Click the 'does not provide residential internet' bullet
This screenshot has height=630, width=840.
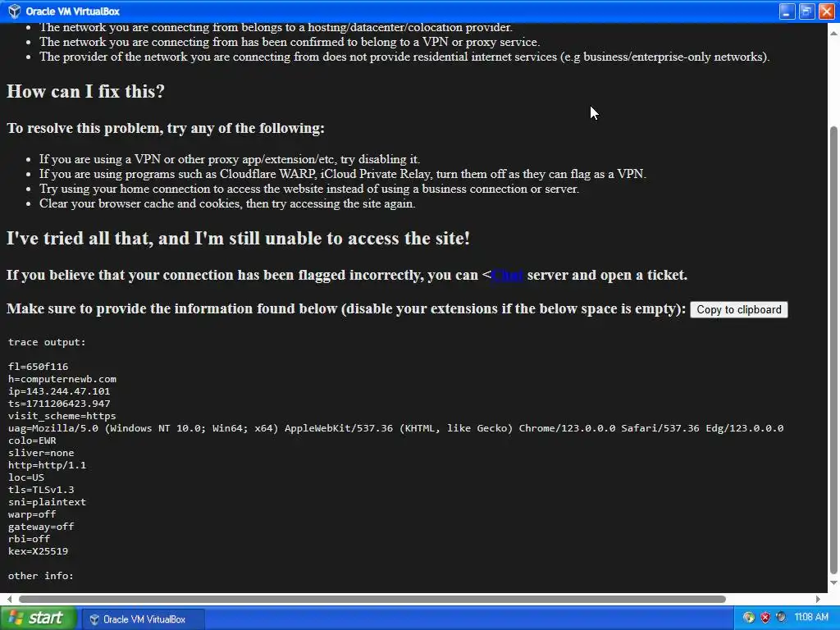click(404, 57)
